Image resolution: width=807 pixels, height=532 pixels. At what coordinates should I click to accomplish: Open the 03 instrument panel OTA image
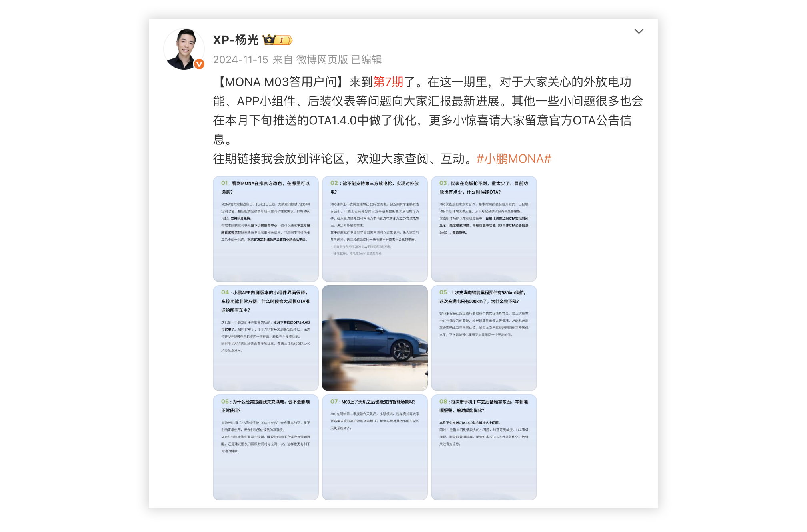coord(484,229)
